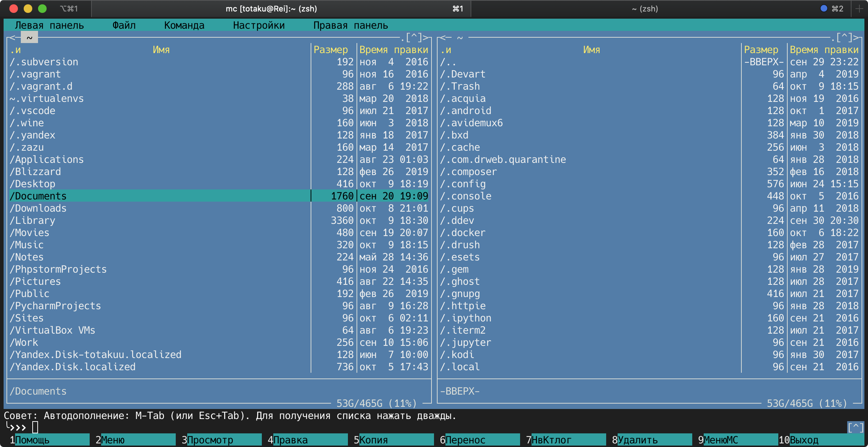This screenshot has height=447, width=868.
Task: Select /Downloads in the left panel
Action: (x=219, y=208)
